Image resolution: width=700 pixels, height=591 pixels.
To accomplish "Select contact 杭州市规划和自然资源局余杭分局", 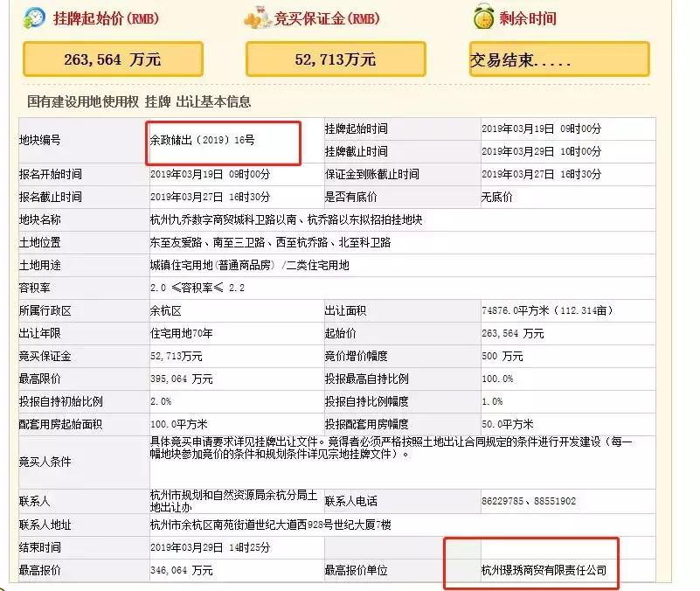I will [x=233, y=501].
